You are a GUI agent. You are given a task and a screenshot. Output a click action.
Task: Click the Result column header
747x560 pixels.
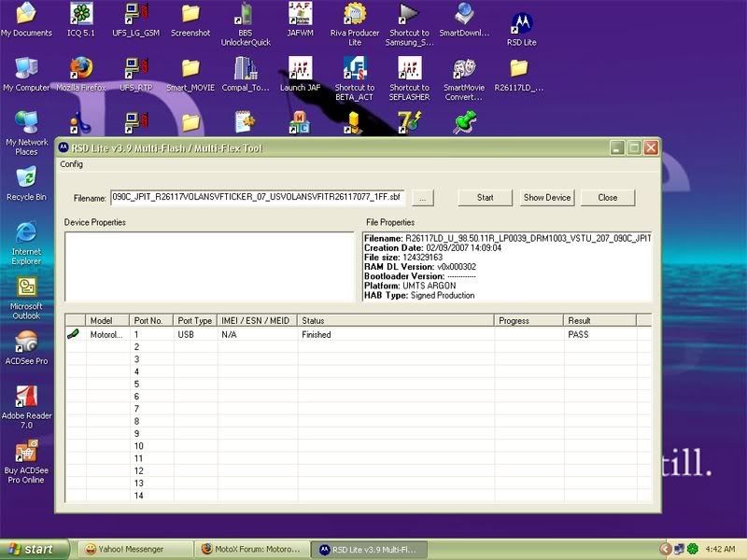600,320
